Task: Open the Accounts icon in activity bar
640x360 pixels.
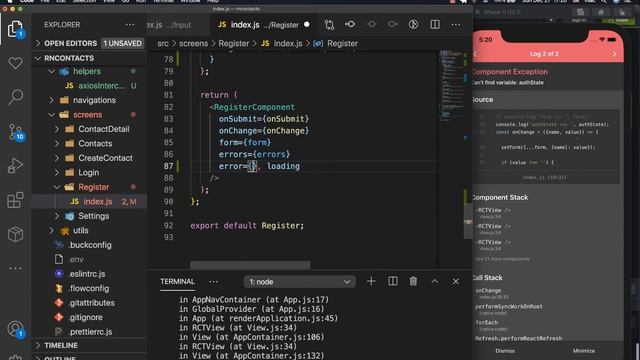Action: [16, 329]
